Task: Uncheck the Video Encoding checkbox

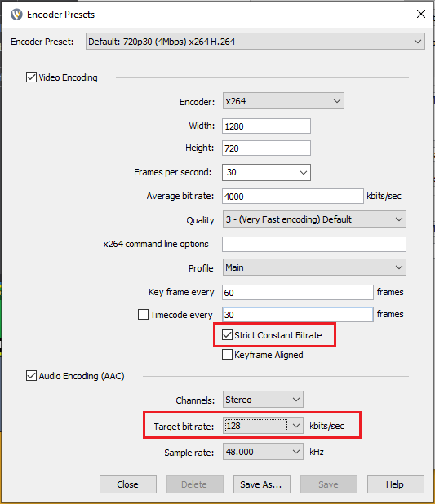Action: (31, 77)
